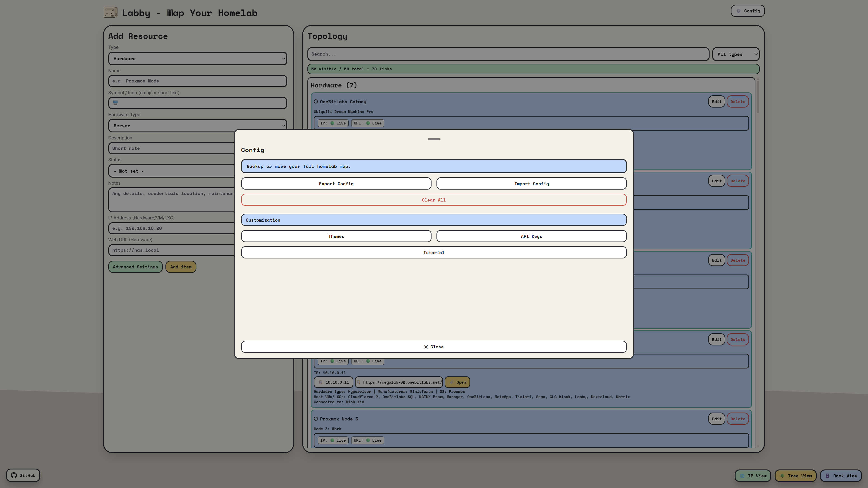Click the 'Host VMs/LXCs' list line
This screenshot has width=868, height=488.
coord(471,397)
